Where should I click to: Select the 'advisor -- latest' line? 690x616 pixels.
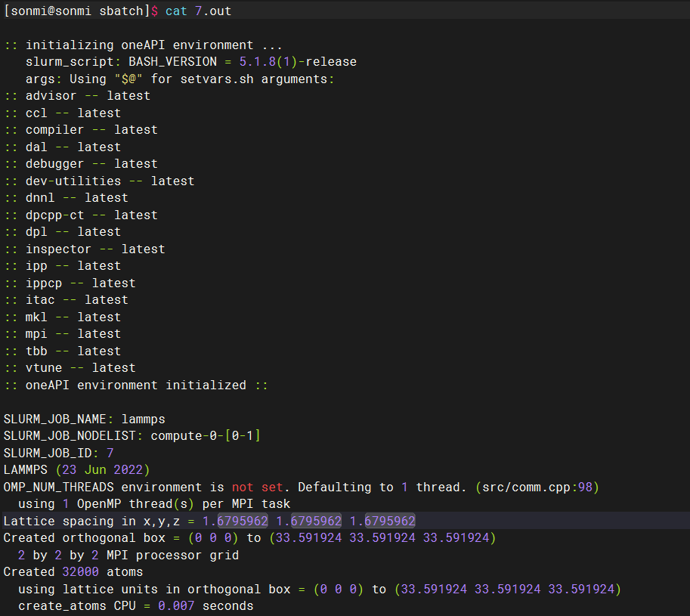(88, 96)
